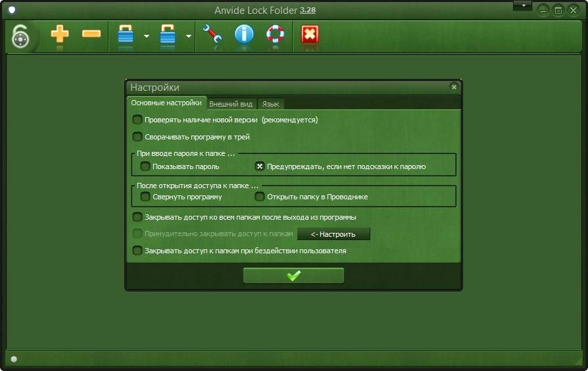Click the <- Настроить button
588x371 pixels.
[x=333, y=234]
